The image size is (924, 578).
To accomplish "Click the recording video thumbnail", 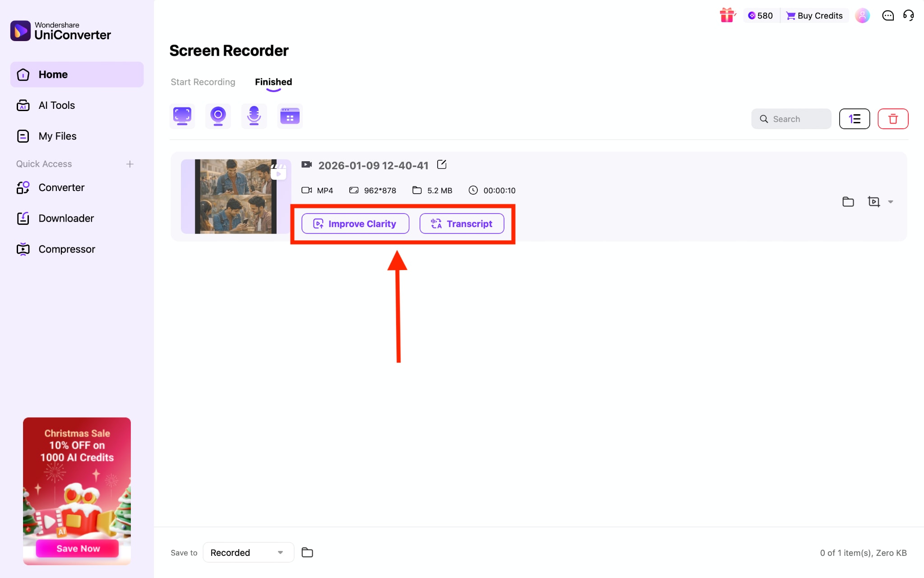I will coord(235,196).
